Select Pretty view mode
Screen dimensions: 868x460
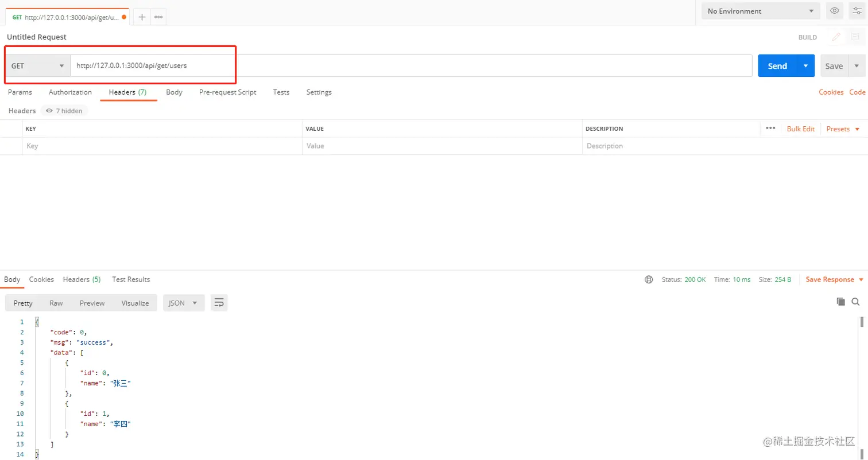coord(23,303)
